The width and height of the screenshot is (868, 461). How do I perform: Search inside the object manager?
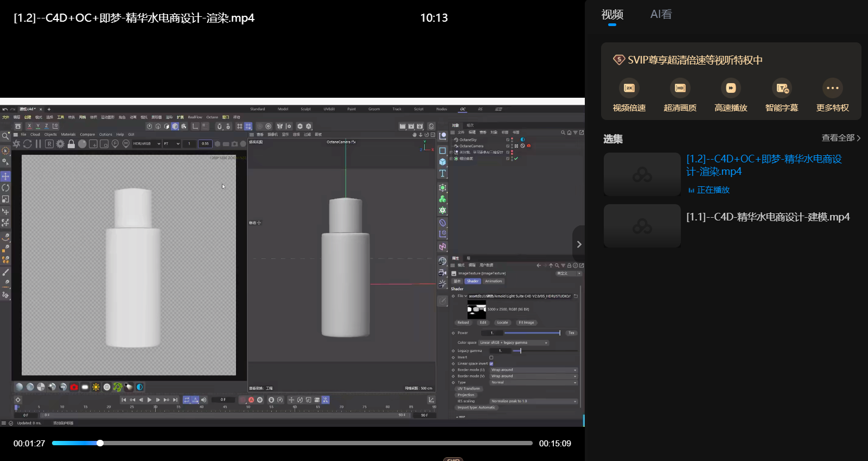pyautogui.click(x=563, y=132)
